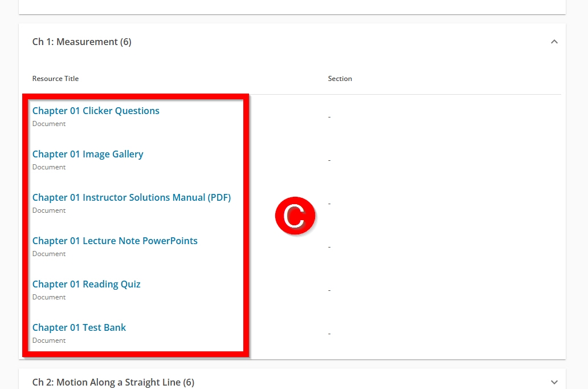This screenshot has width=588, height=389.
Task: Open Chapter 01 Lecture Note PowerPoints link
Action: click(x=115, y=241)
